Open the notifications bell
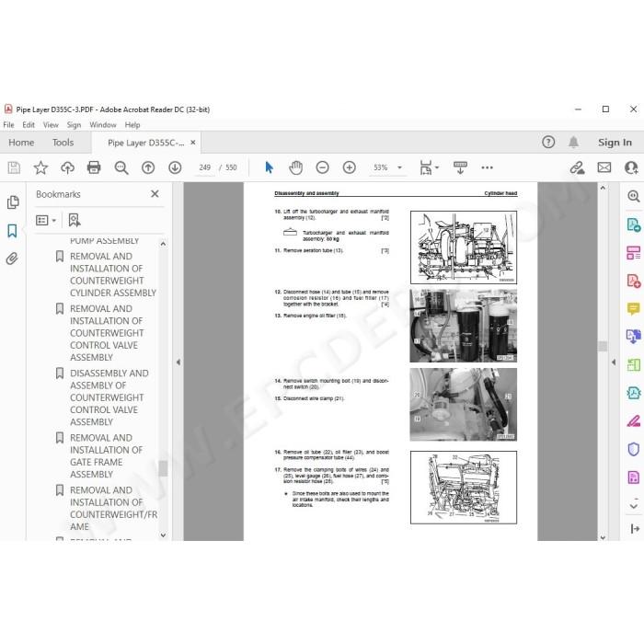The width and height of the screenshot is (644, 644). (x=574, y=142)
